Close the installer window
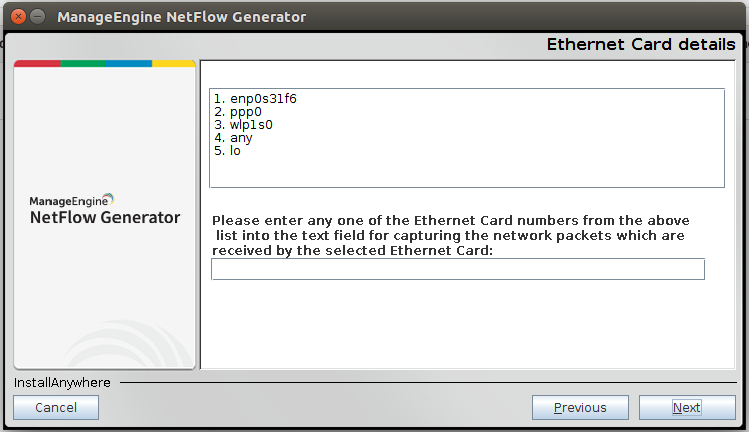The height and width of the screenshot is (432, 749). point(15,17)
